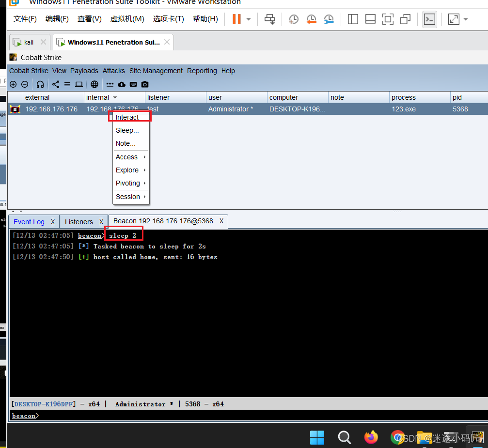Sort sessions by the process column header
488x448 pixels.
(x=419, y=97)
